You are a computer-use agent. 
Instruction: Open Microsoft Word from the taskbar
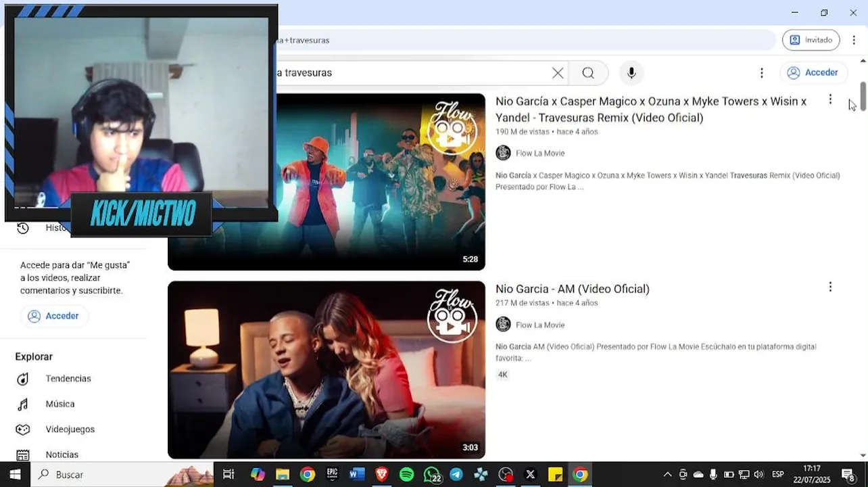pyautogui.click(x=357, y=474)
